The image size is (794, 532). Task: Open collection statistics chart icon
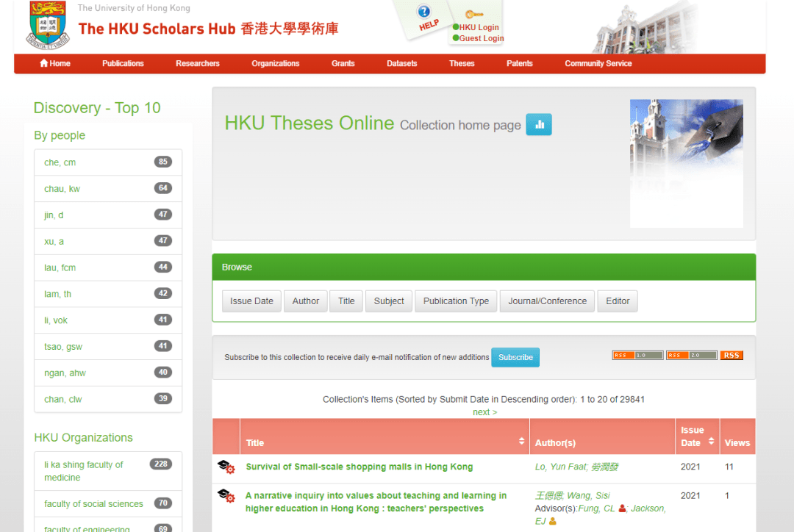(x=539, y=124)
